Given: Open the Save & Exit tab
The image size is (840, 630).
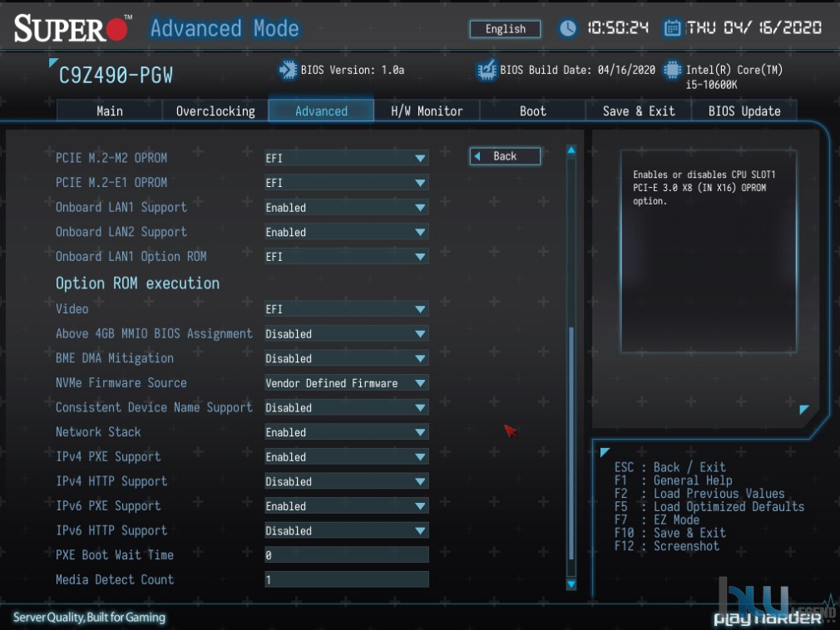Looking at the screenshot, I should pos(639,111).
